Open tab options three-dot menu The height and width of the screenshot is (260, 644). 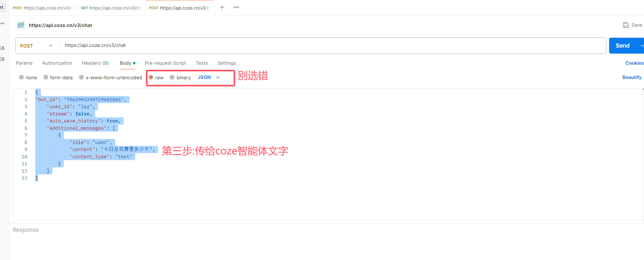(236, 7)
